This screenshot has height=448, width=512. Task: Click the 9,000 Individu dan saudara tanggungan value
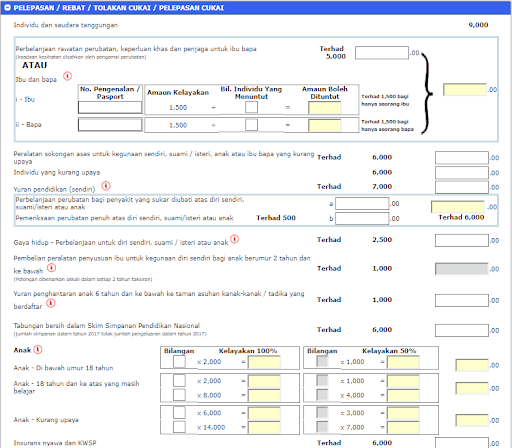478,25
